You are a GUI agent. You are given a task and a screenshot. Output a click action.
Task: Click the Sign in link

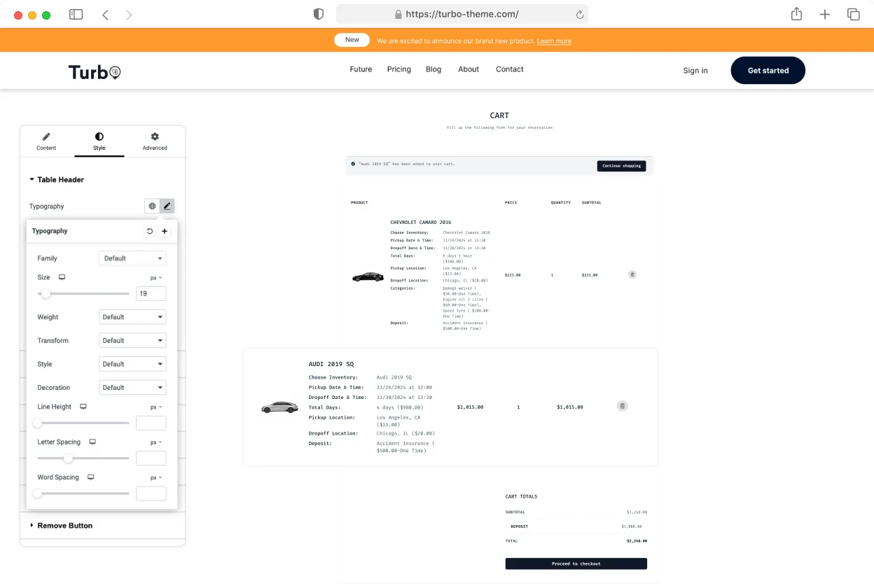point(695,71)
